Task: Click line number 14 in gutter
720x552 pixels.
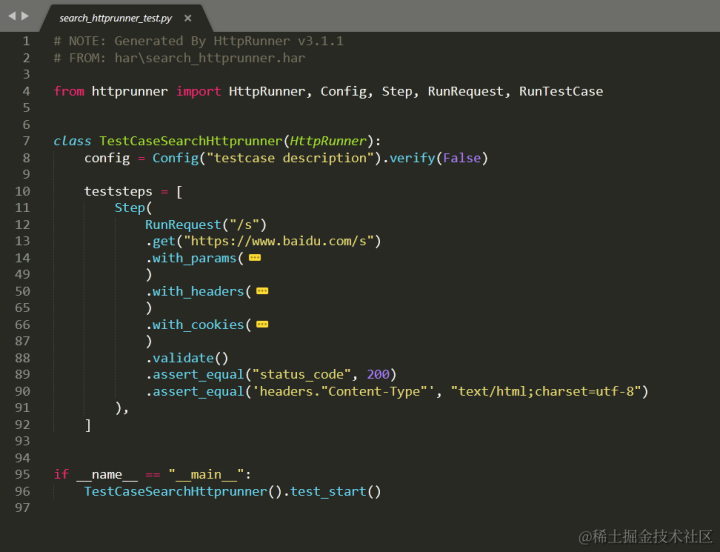Action: (22, 258)
